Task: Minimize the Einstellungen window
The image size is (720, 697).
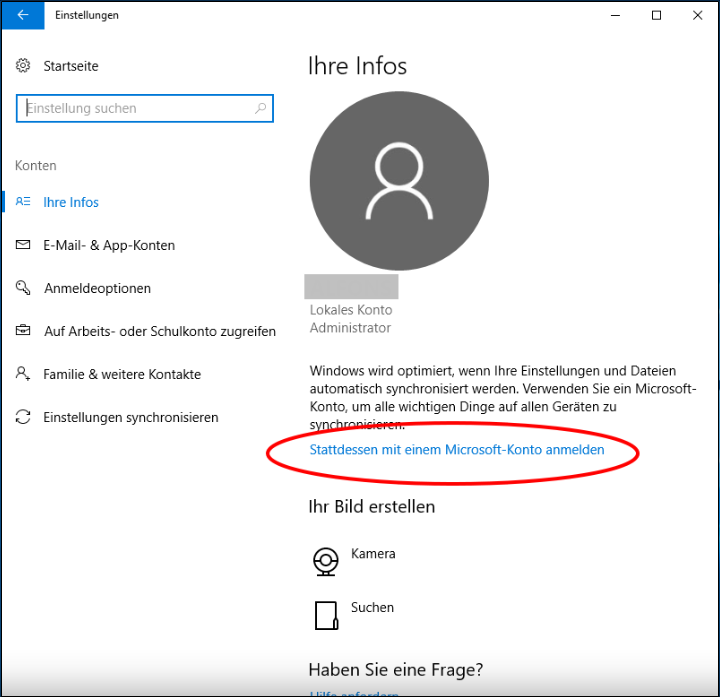Action: coord(615,15)
